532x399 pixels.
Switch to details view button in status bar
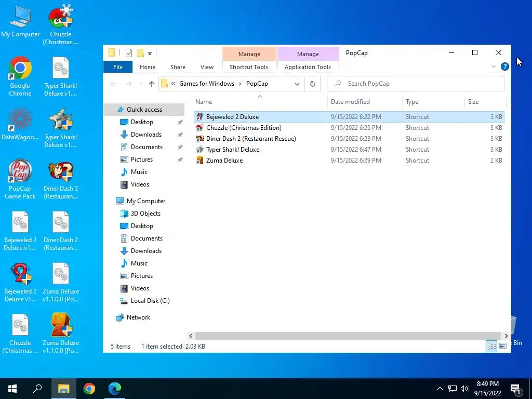pos(491,346)
